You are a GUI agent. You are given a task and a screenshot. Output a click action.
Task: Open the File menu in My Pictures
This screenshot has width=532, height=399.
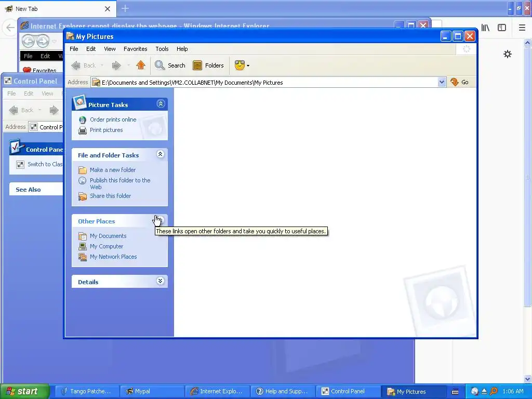point(74,49)
